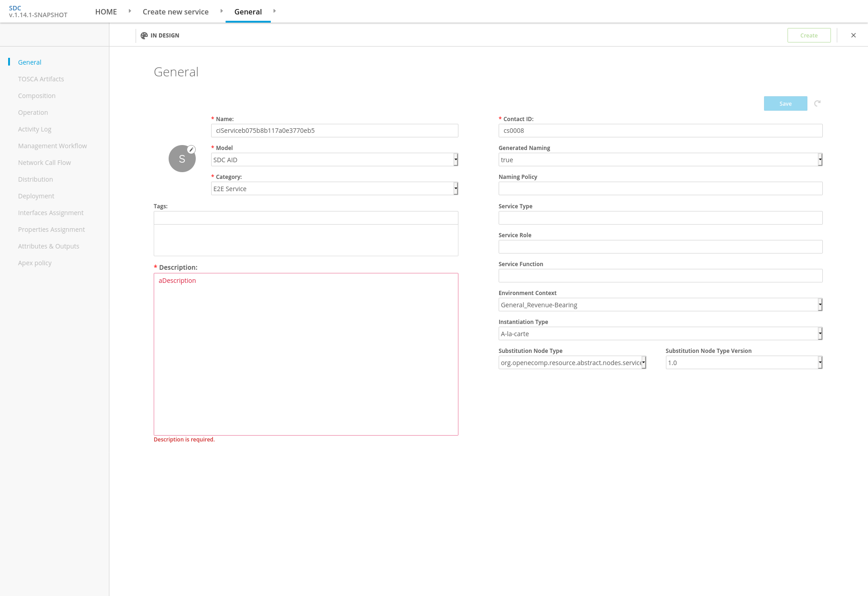Open the Instantiation Type dropdown
The width and height of the screenshot is (868, 596).
click(660, 333)
